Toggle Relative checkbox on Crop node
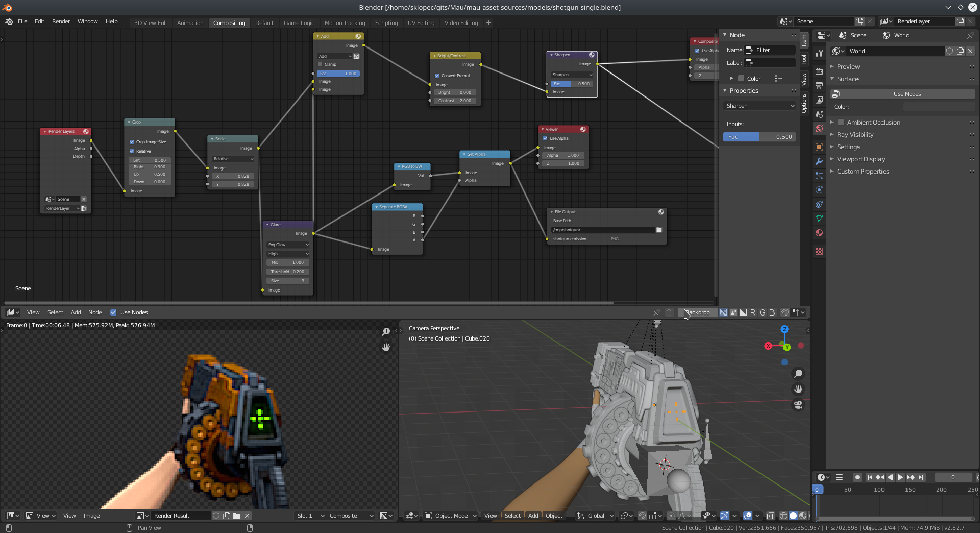The height and width of the screenshot is (533, 980). tap(132, 151)
